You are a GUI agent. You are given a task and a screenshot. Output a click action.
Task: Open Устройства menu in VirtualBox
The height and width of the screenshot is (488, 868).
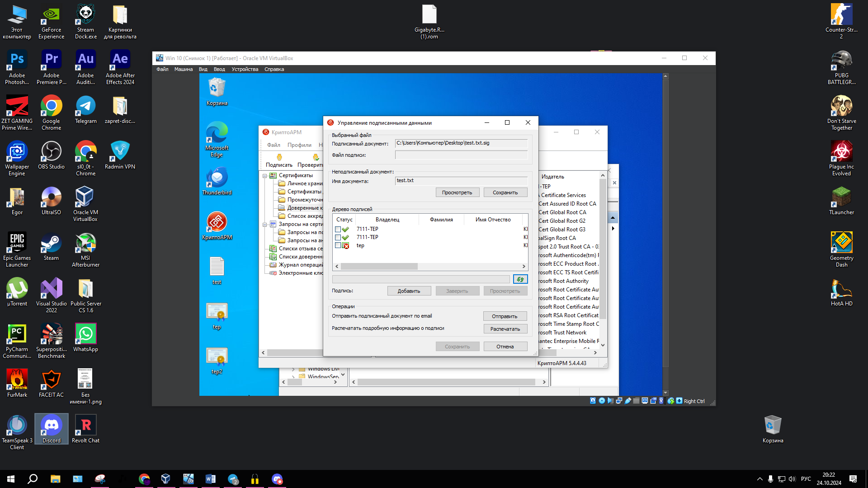245,69
